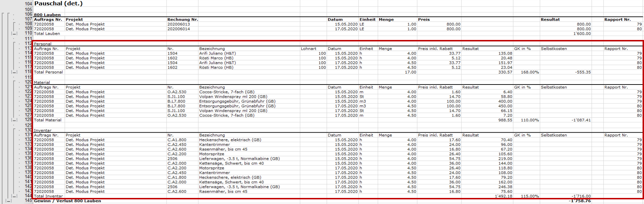Collapse the outer group at Gewinn / Verlust row
The image size is (644, 204).
point(8,201)
